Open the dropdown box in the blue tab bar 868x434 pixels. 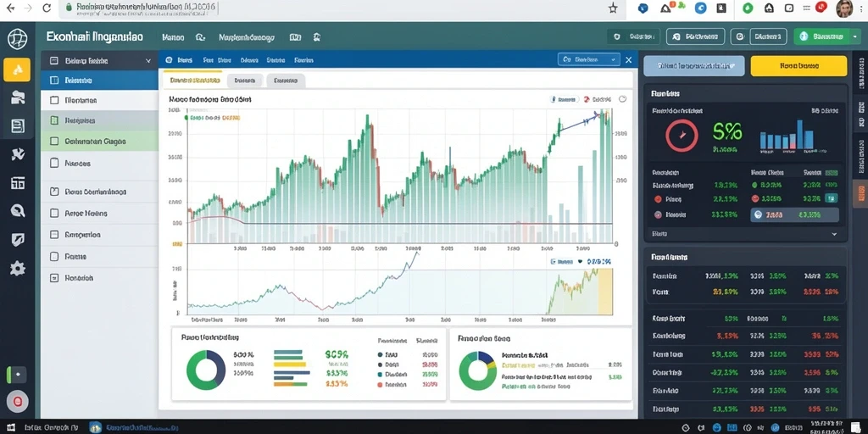[x=589, y=59]
